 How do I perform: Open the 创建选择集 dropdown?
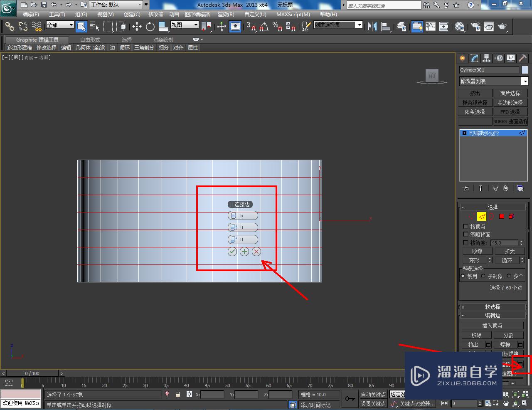pos(338,25)
